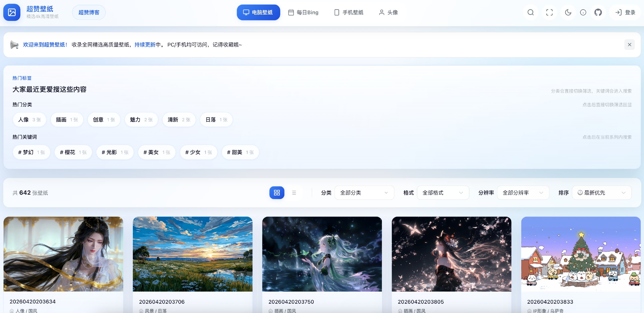This screenshot has width=644, height=313.
Task: Open wallpaper thumbnail 20260420203805
Action: pyautogui.click(x=452, y=254)
